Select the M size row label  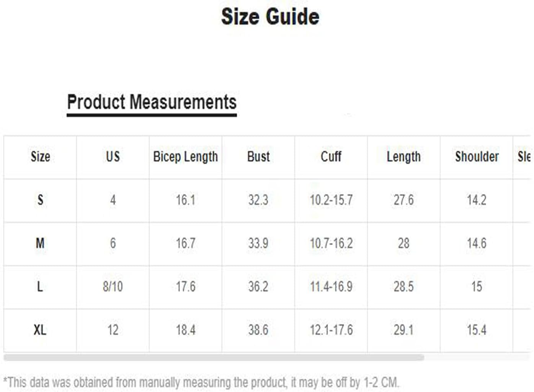pos(40,243)
